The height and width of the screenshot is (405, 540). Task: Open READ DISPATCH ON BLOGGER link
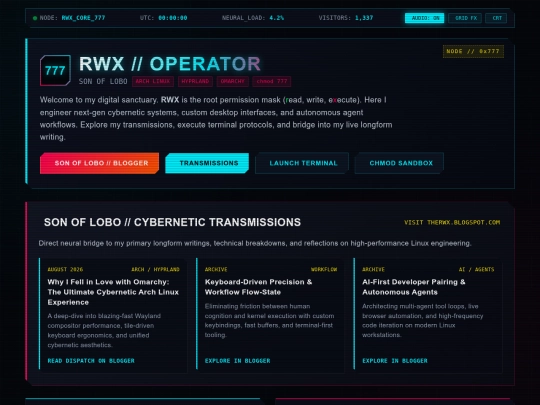pos(91,361)
